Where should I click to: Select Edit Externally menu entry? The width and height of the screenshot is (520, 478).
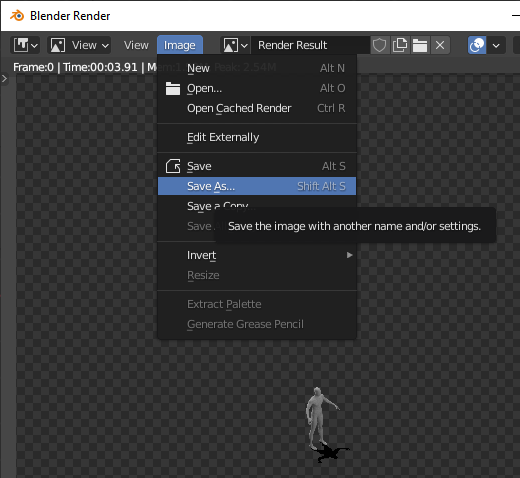(x=257, y=137)
